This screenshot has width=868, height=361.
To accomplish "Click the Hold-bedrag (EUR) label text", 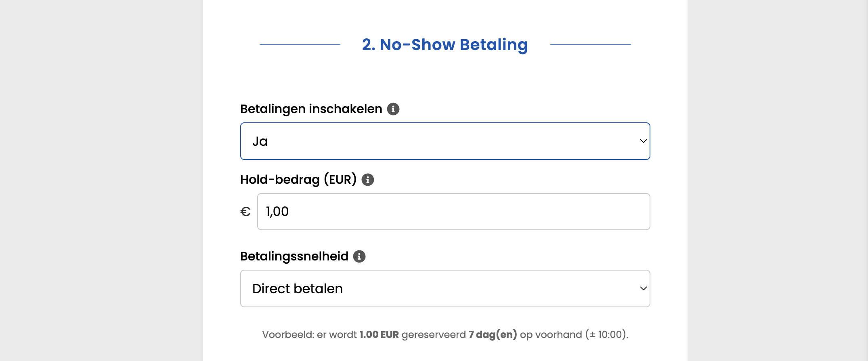I will (298, 180).
